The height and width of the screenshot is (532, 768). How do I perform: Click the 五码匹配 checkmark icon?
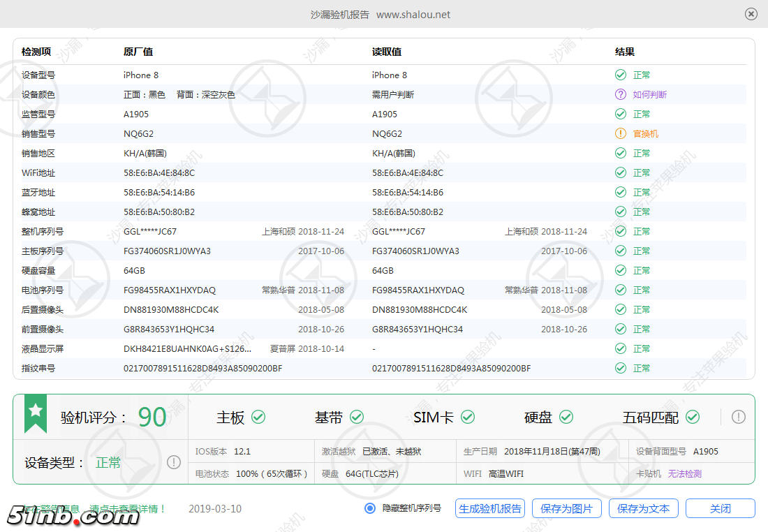pyautogui.click(x=692, y=417)
